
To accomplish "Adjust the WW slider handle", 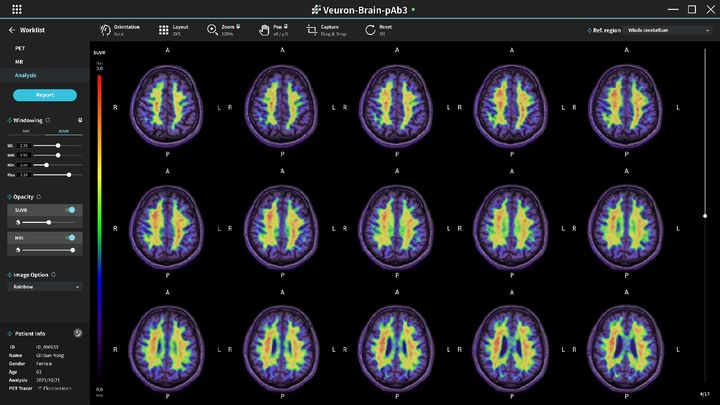I will tap(58, 155).
